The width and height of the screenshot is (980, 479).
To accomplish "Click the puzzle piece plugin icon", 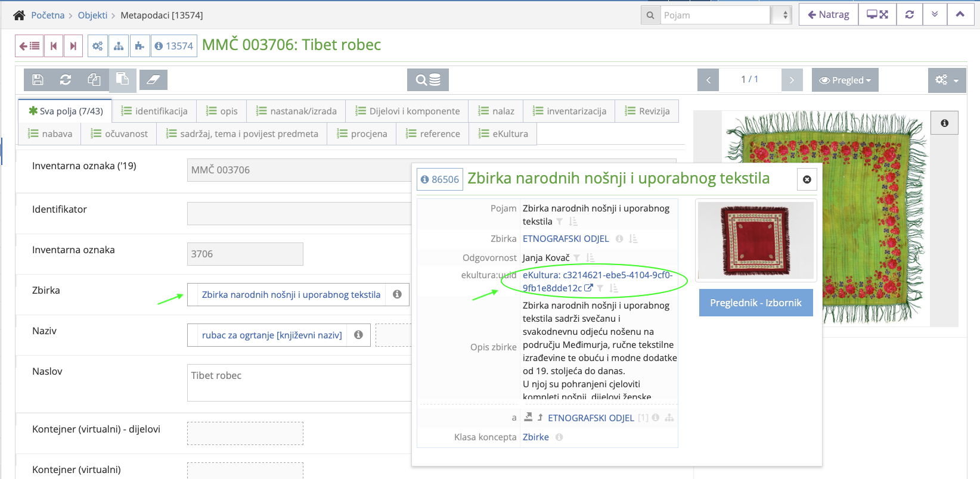I will pos(139,46).
